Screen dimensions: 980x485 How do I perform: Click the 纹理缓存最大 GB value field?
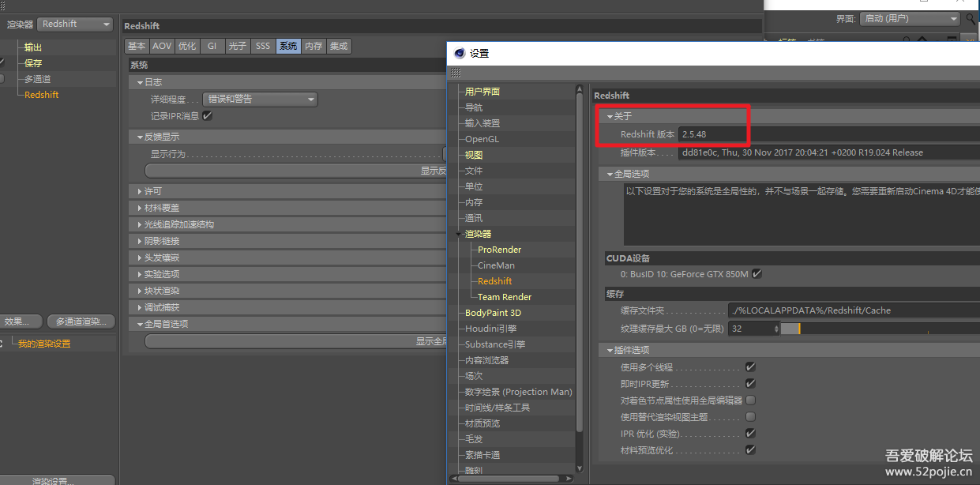coord(754,329)
